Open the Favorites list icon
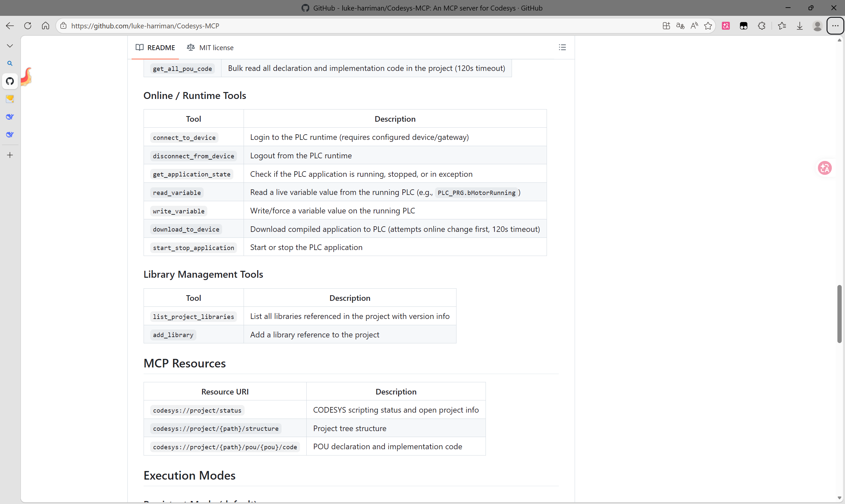 (782, 26)
